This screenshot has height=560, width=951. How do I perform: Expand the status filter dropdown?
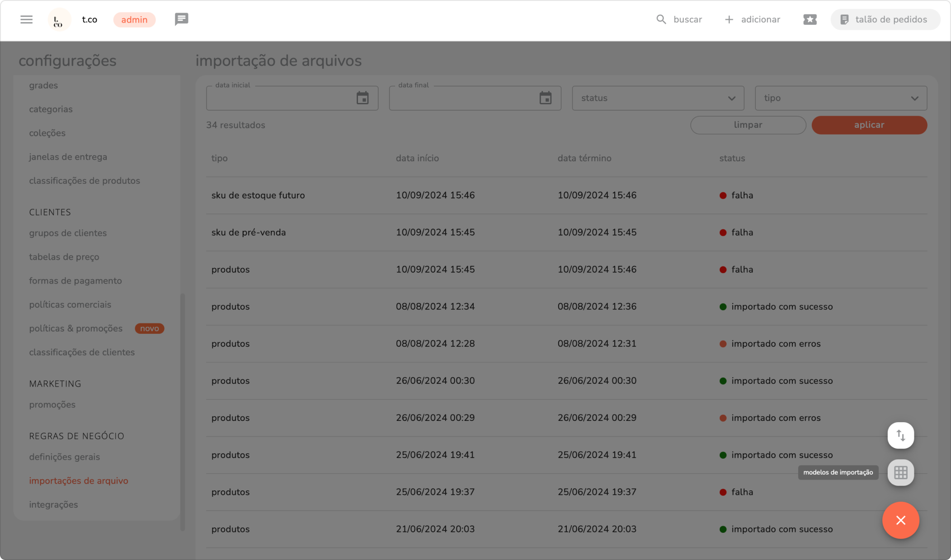tap(658, 98)
